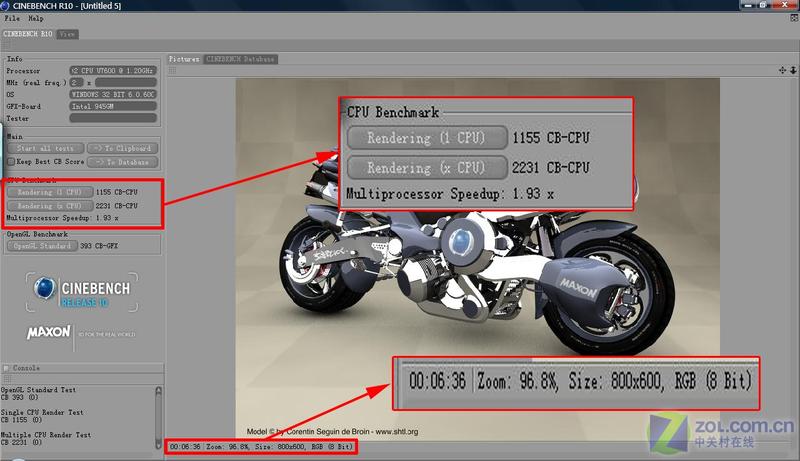Screen dimensions: 800x461
Task: Click 'CB 2231 (0)' console line
Action: tap(21, 442)
